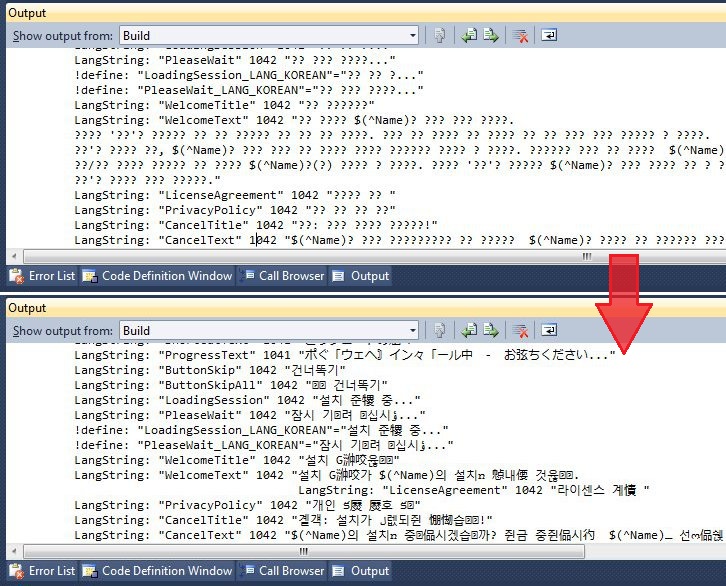The height and width of the screenshot is (586, 726).
Task: Clear all output in the bottom panel
Action: coord(520,330)
